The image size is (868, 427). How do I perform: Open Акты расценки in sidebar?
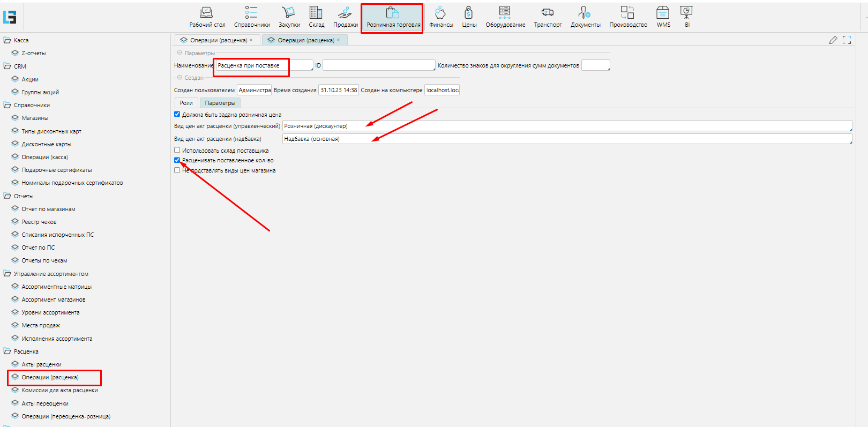tap(41, 364)
